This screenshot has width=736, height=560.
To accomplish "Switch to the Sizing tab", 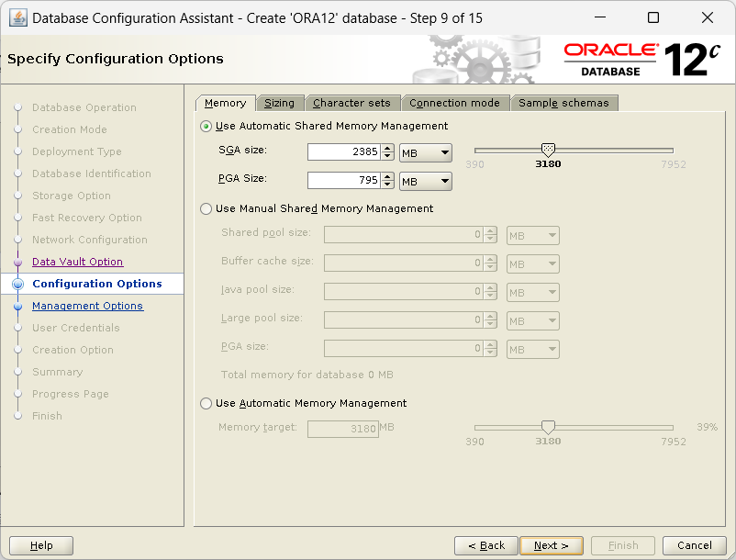I will [x=279, y=103].
